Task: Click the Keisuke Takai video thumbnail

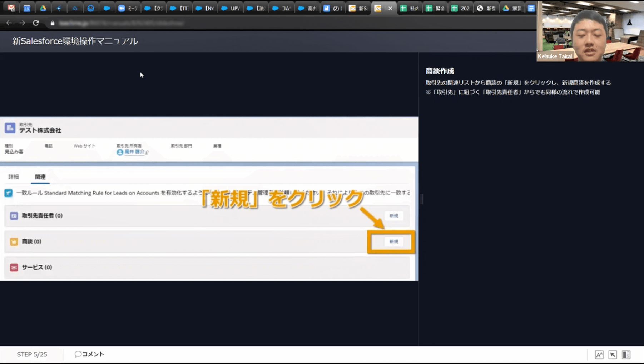Action: coord(590,31)
